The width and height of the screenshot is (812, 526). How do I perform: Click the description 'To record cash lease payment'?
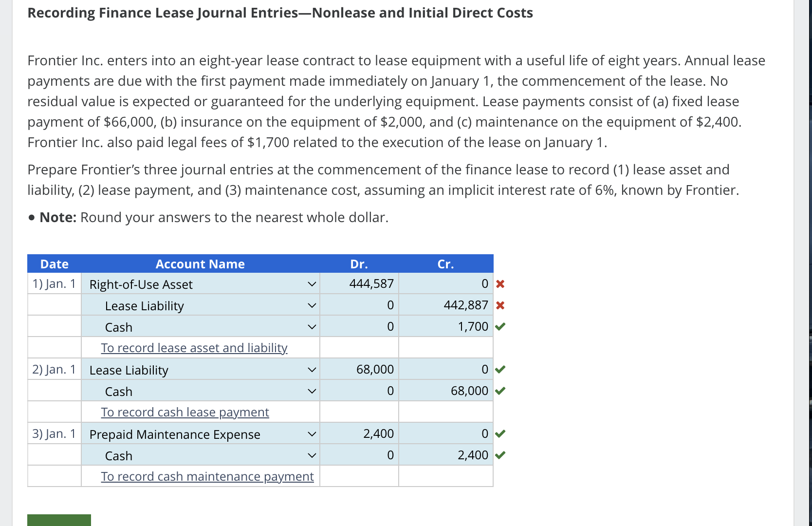[x=185, y=412]
